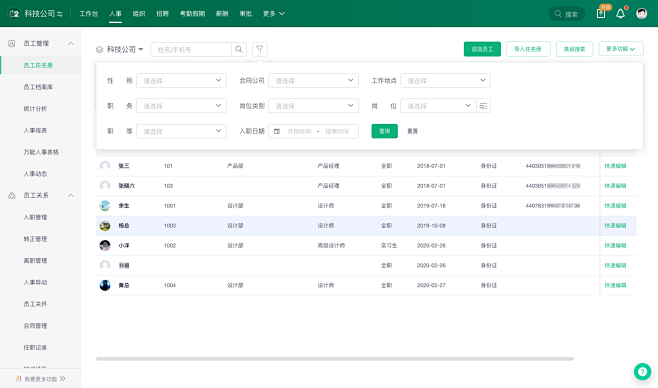Open 审批 in top navigation
Image resolution: width=658 pixels, height=388 pixels.
click(x=245, y=14)
